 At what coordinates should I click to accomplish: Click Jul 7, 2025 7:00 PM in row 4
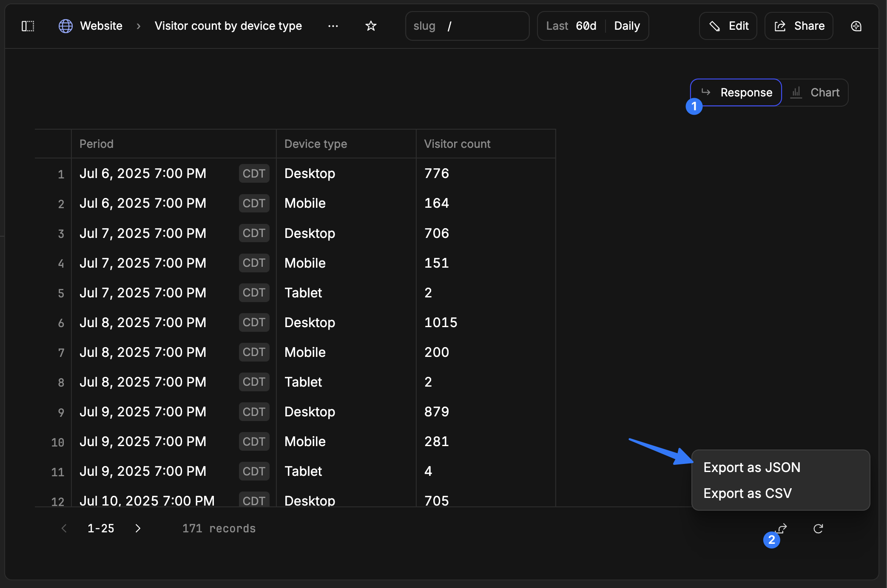143,263
